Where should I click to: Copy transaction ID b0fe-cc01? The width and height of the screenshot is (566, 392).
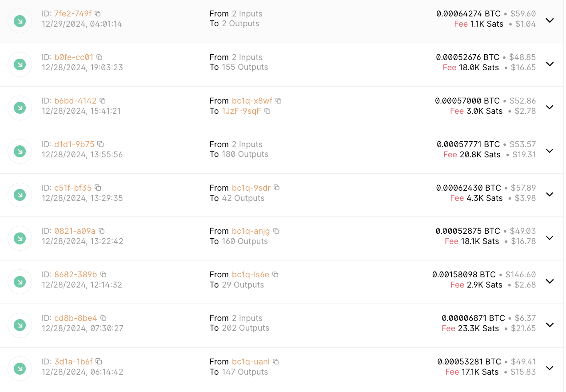(x=100, y=57)
